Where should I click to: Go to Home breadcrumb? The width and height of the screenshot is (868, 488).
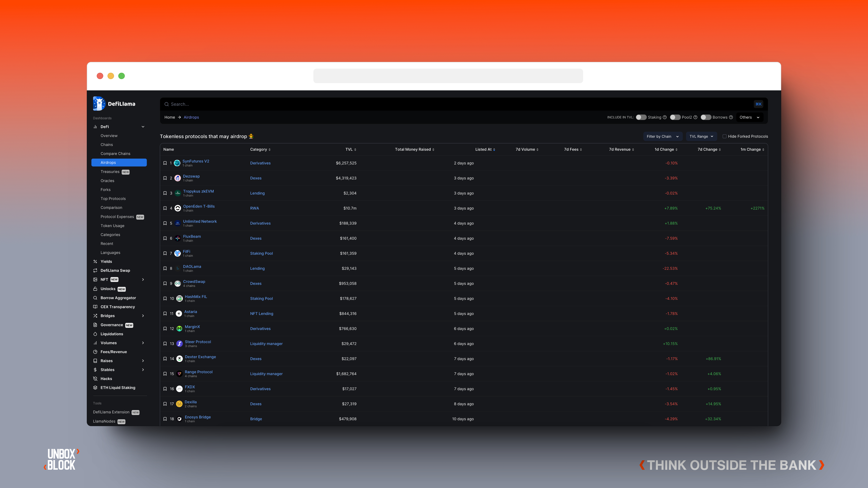pyautogui.click(x=170, y=117)
